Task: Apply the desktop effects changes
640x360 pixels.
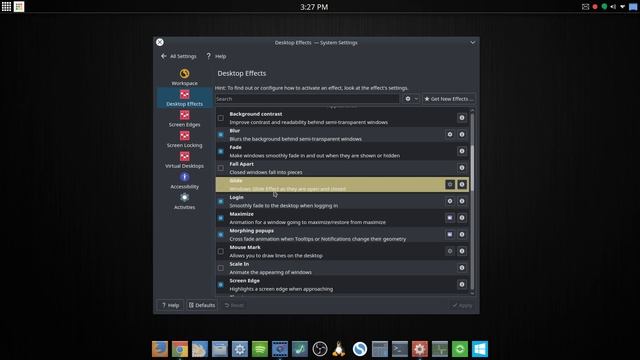Action: point(462,305)
